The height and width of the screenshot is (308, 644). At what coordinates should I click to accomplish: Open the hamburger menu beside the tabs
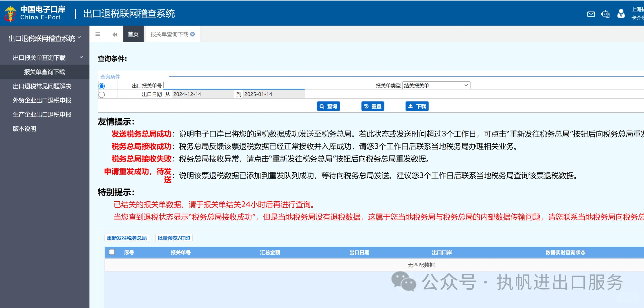pyautogui.click(x=98, y=34)
